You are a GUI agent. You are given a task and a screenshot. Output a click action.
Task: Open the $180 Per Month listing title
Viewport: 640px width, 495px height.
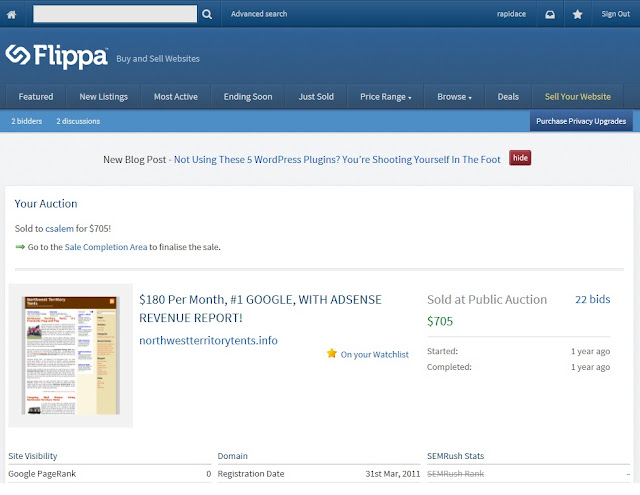(x=260, y=309)
